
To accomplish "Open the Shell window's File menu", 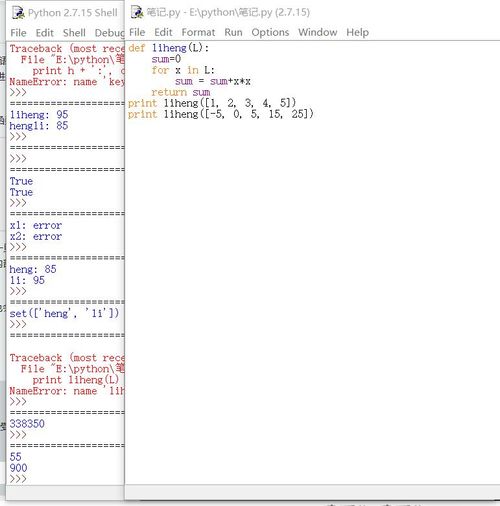I will pos(18,33).
